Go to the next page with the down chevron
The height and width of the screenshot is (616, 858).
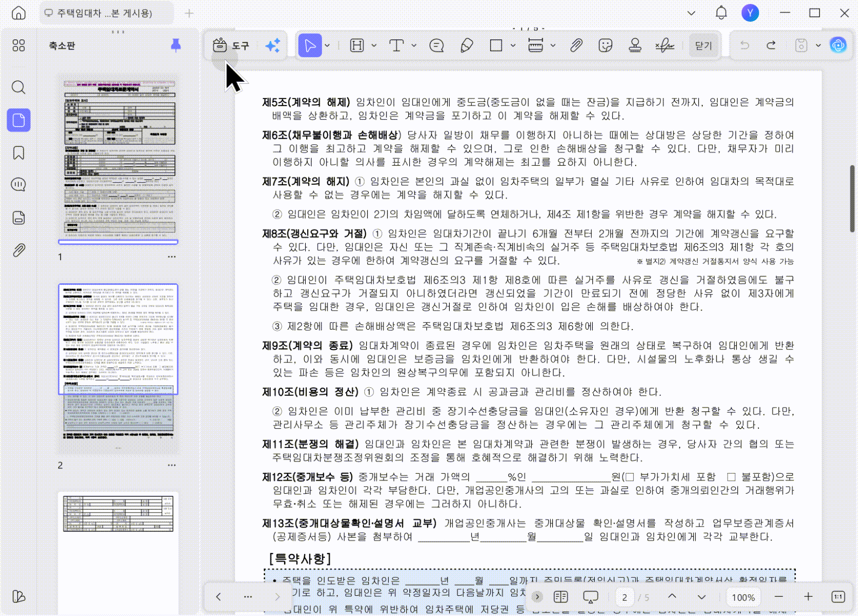[701, 597]
